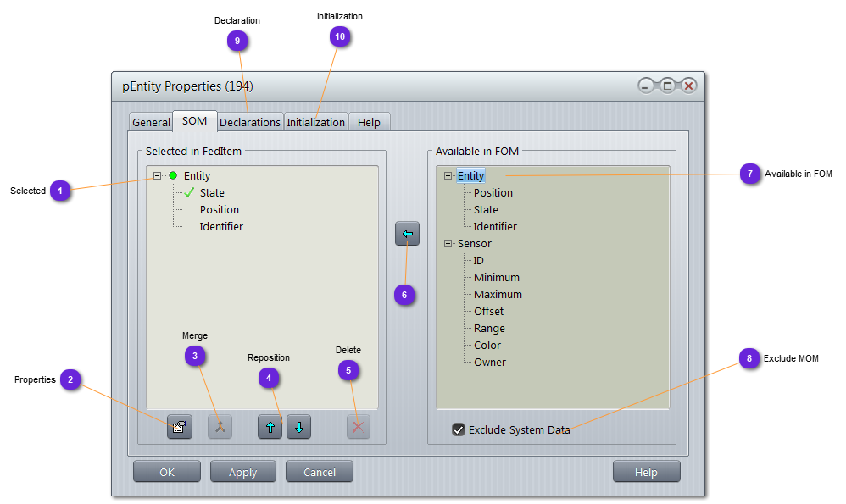Click the green checkmark beside State
Screen dimensions: 846x504
189,193
